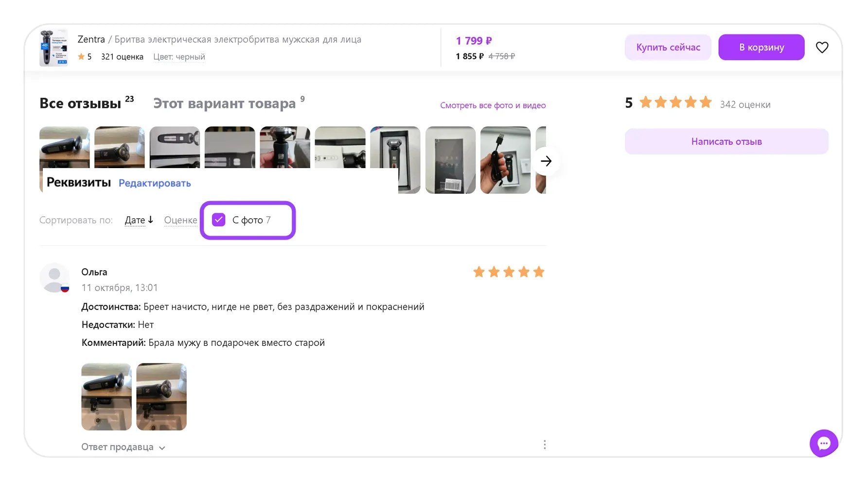
Task: Click the "Написать отзыв" button
Action: pyautogui.click(x=726, y=141)
